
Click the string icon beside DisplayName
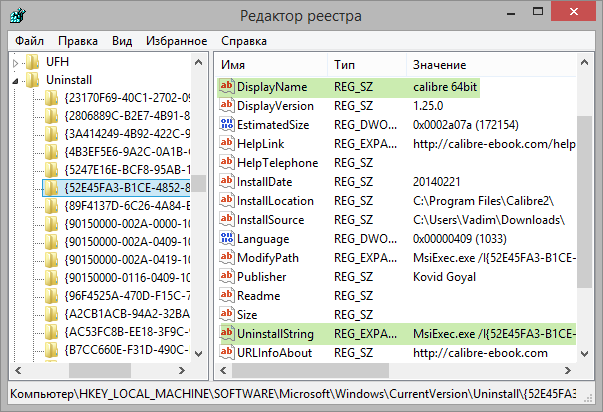(227, 86)
